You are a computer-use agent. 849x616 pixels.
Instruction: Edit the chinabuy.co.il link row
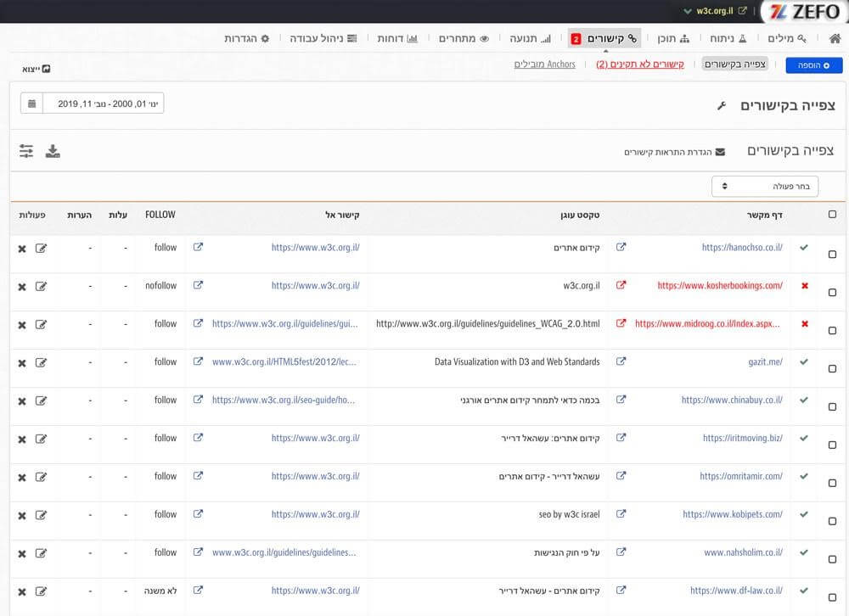[41, 401]
